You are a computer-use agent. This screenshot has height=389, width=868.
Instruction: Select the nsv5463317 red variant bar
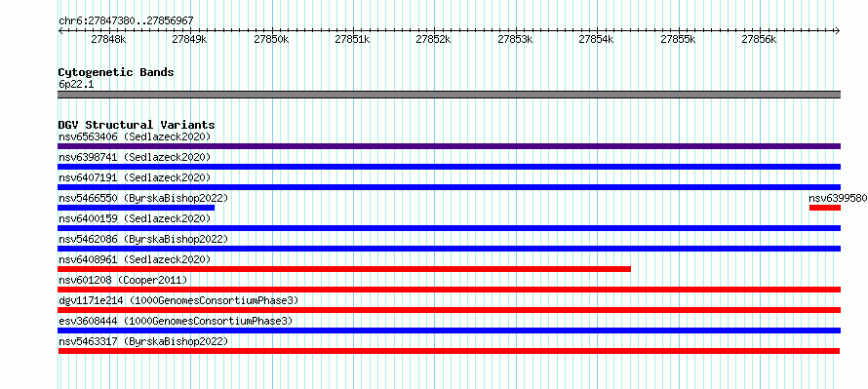click(x=449, y=351)
